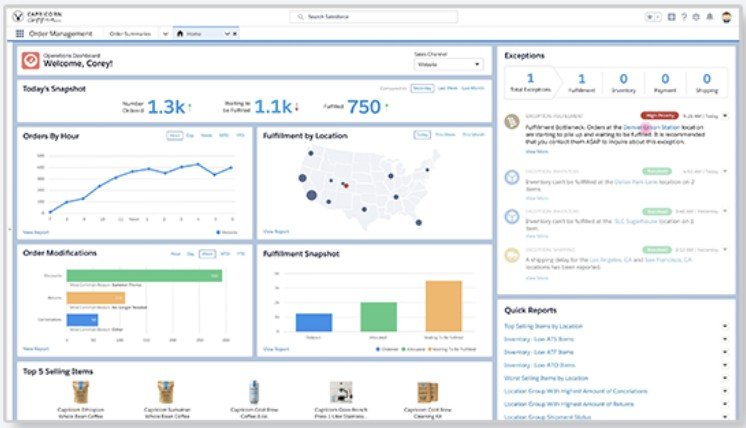Click the fulfillment bottleneck exception icon
This screenshot has width=746, height=428.
[512, 122]
